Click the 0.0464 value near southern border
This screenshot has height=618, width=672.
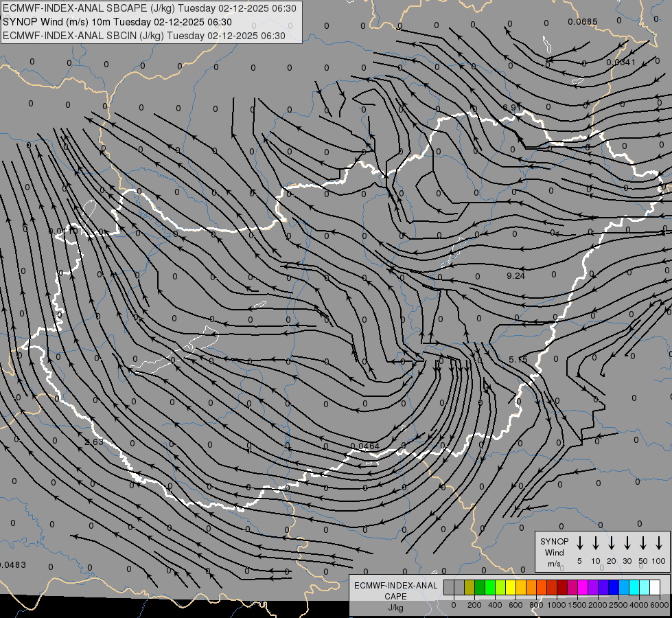[364, 446]
